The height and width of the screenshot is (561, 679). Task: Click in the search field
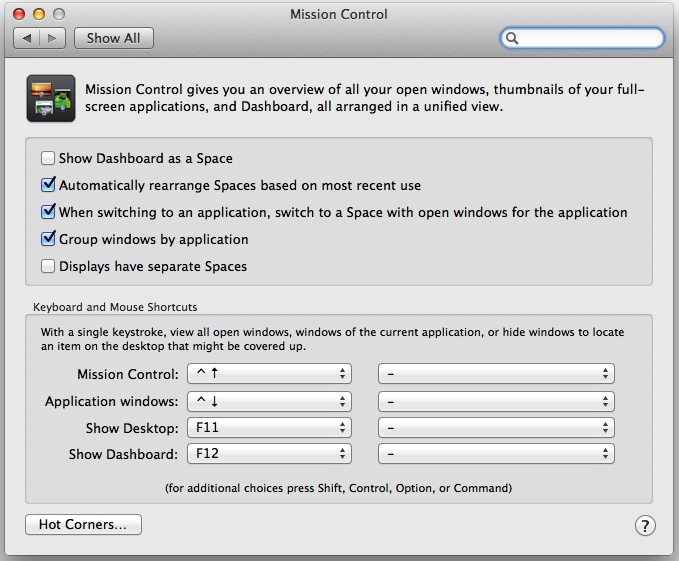pyautogui.click(x=582, y=38)
